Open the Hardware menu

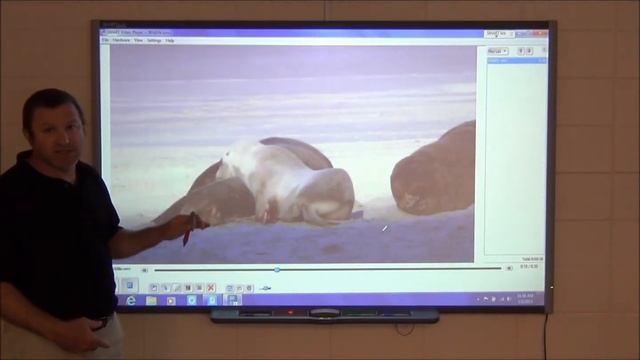pos(121,40)
